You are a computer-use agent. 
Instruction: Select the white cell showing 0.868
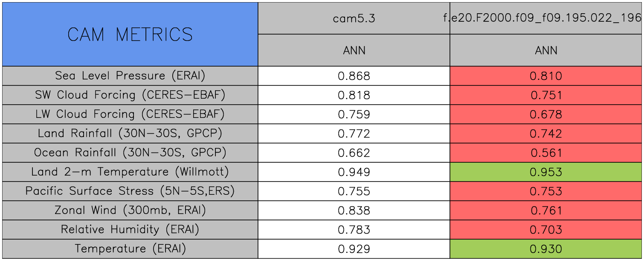click(354, 76)
